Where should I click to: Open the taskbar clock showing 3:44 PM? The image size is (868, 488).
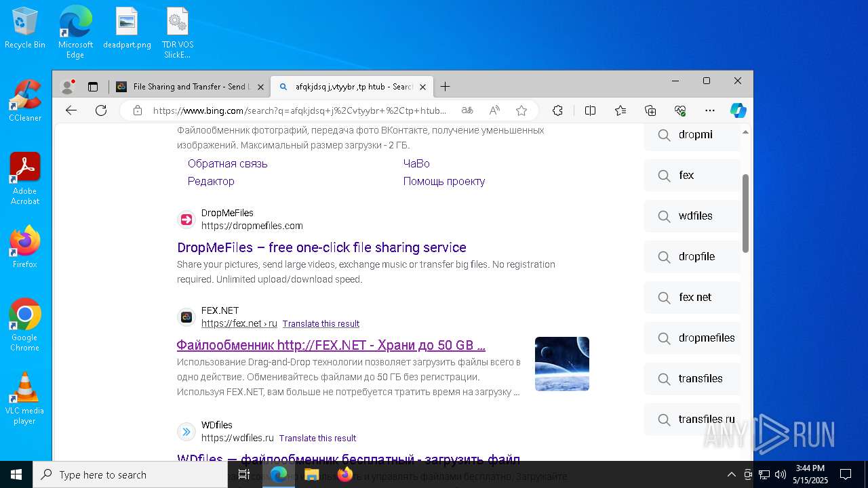810,474
